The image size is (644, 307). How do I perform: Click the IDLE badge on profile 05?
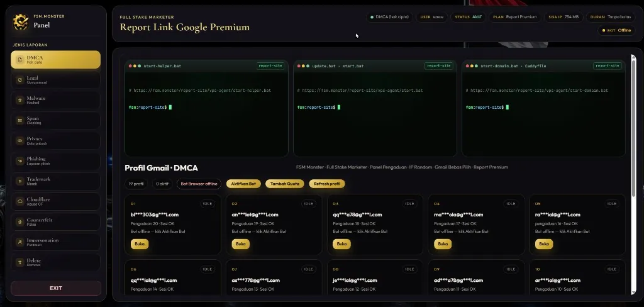tap(611, 203)
